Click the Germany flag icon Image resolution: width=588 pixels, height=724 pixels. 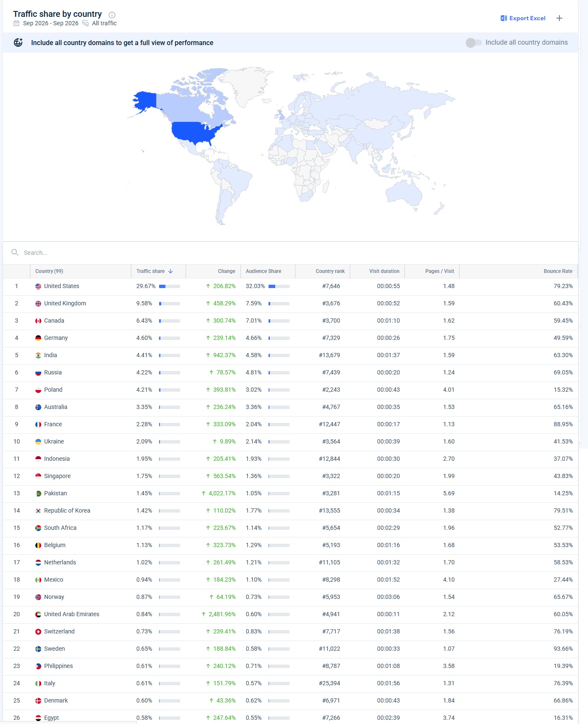[38, 338]
